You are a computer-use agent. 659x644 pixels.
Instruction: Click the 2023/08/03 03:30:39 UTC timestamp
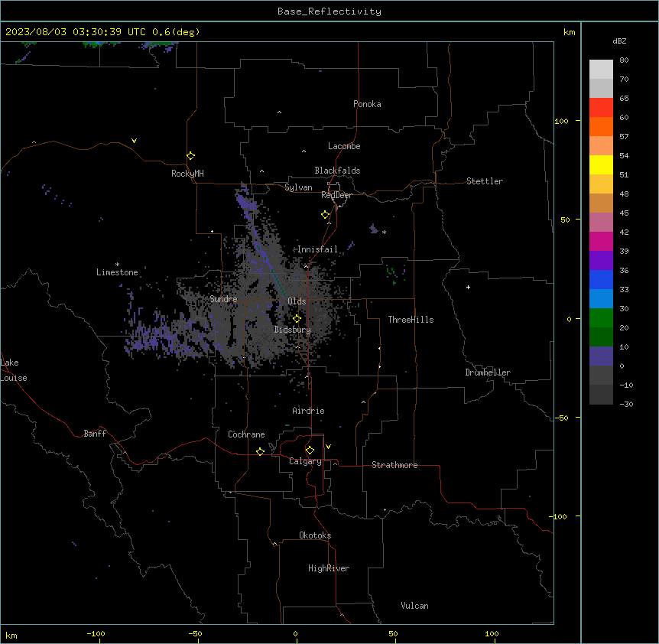coord(75,32)
